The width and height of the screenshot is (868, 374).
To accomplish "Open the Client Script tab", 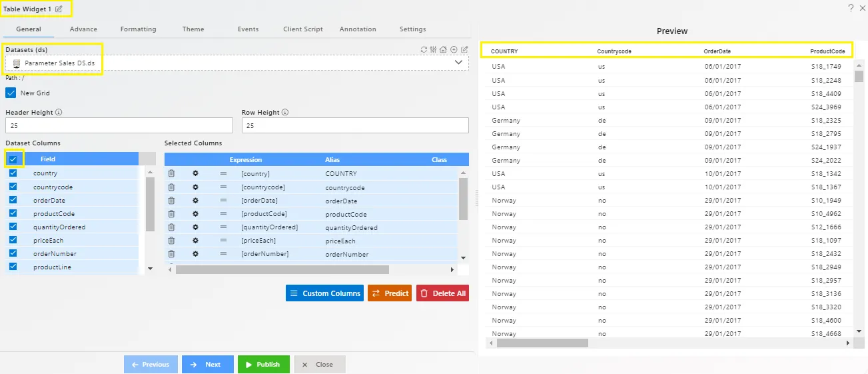I will 302,29.
